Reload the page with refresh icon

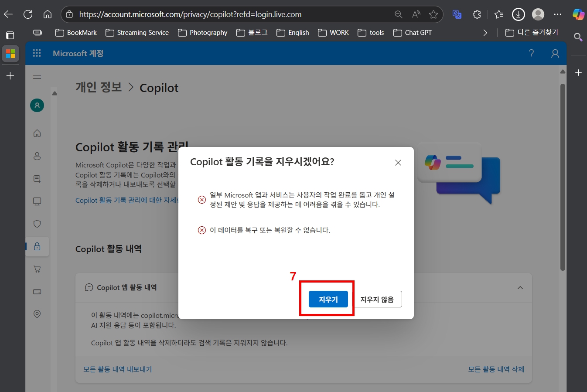coord(28,14)
